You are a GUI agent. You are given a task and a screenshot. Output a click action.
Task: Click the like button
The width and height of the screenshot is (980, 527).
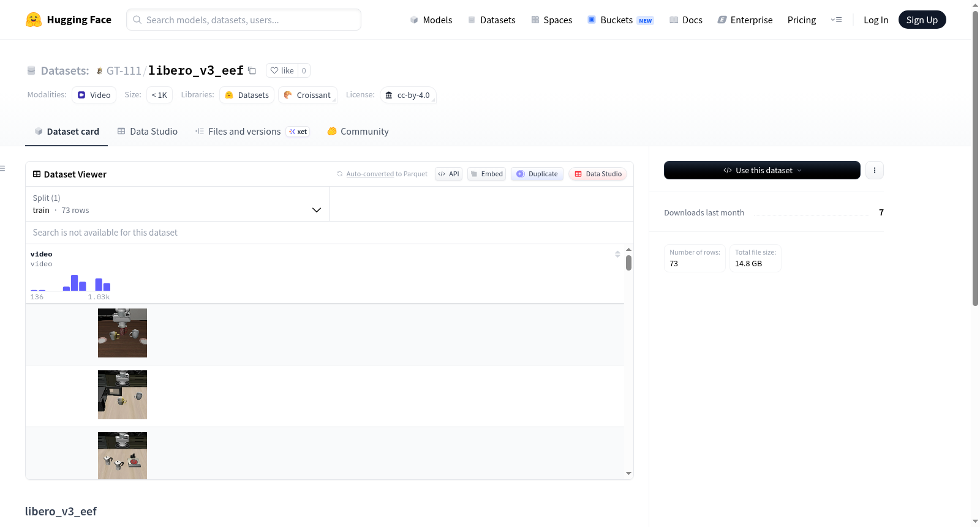click(282, 70)
